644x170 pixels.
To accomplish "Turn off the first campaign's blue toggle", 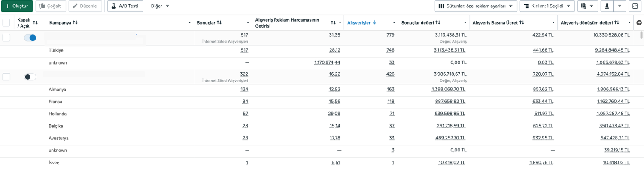I will coord(30,38).
